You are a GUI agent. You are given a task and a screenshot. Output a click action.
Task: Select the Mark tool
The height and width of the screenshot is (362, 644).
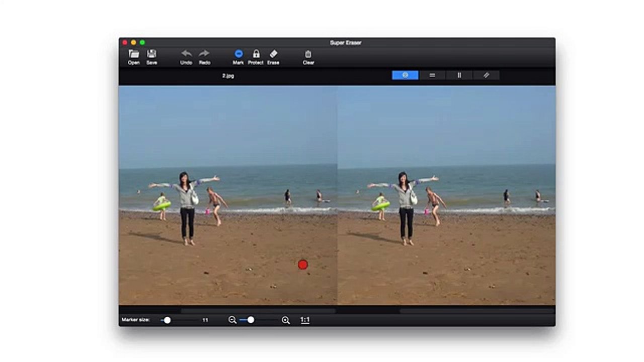pyautogui.click(x=238, y=57)
